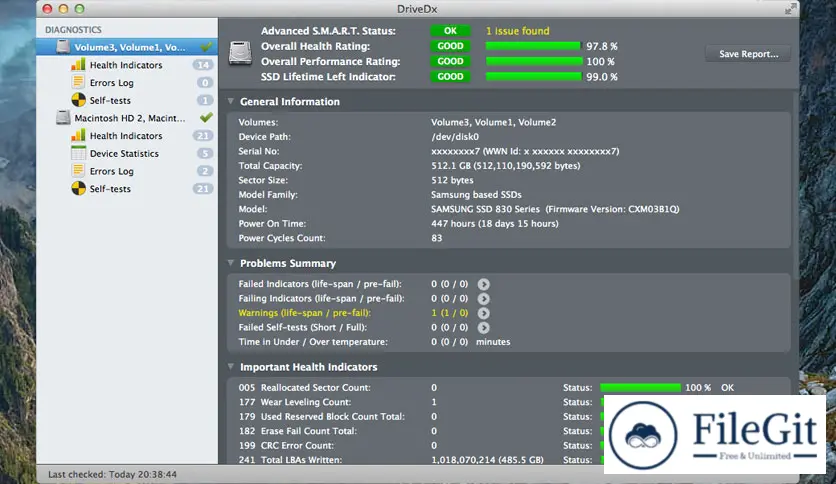Click the GOOD badge for Performance Rating
The width and height of the screenshot is (836, 484).
(451, 61)
